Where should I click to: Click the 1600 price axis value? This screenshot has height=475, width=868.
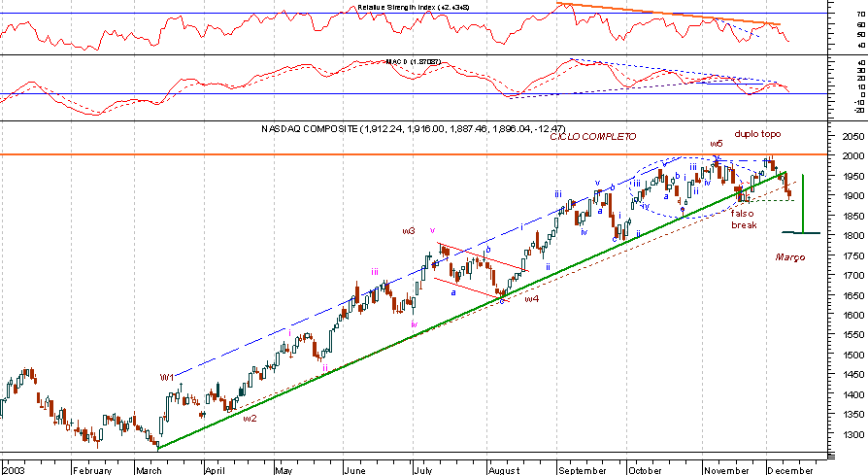point(854,316)
